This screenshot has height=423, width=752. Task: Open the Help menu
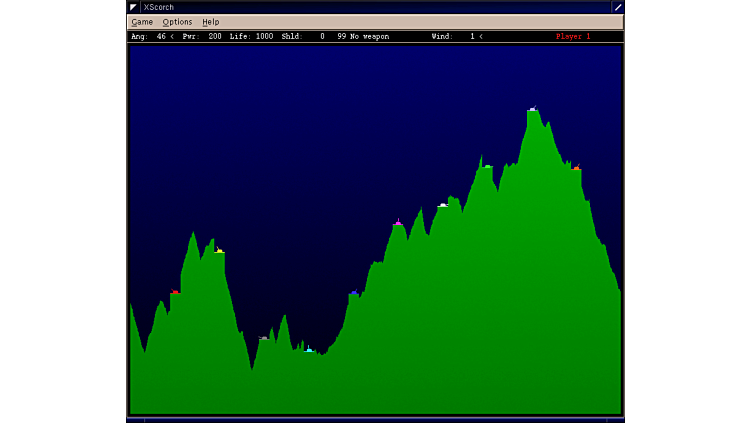coord(211,22)
